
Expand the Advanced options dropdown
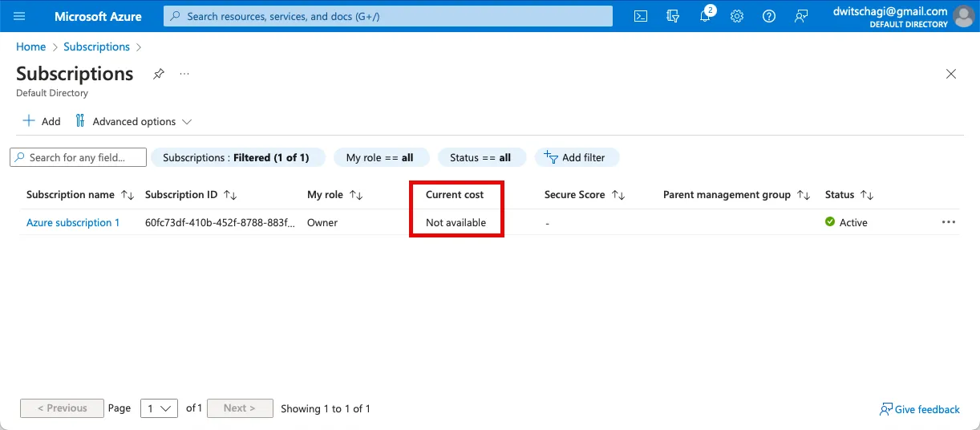pos(134,121)
